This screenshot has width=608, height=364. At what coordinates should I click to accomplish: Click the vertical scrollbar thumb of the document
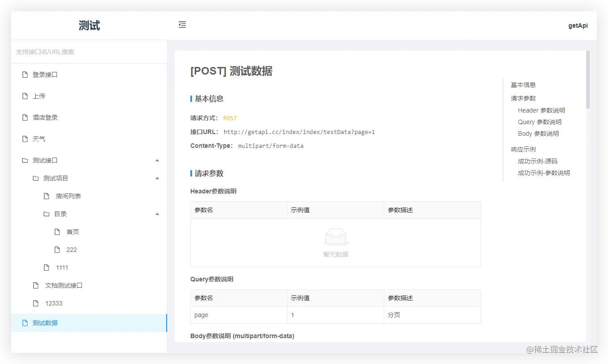588,79
